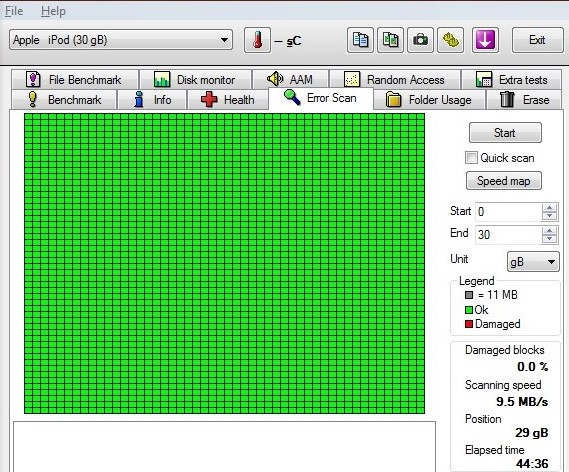
Task: Open the Help menu
Action: coord(53,11)
